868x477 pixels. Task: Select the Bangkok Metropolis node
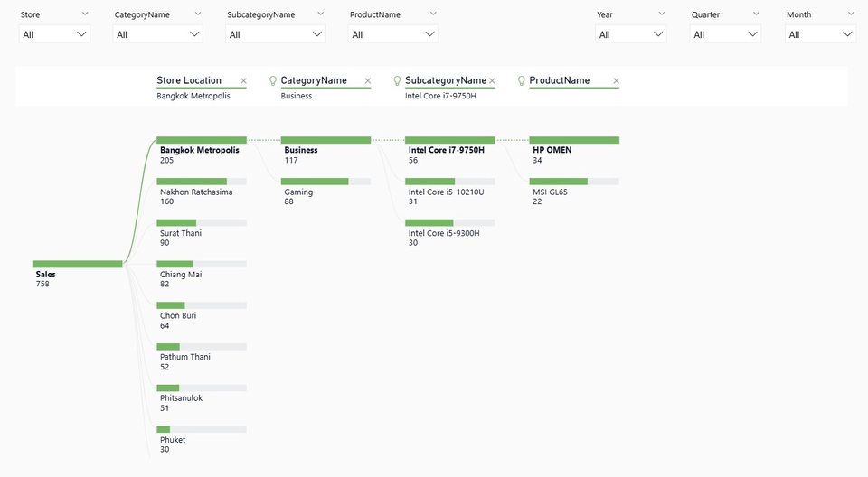[202, 151]
